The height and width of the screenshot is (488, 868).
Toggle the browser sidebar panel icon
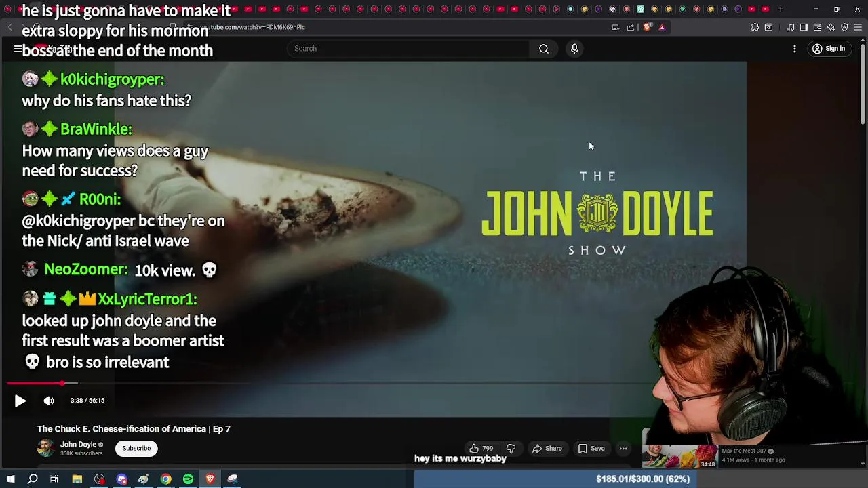click(x=804, y=27)
